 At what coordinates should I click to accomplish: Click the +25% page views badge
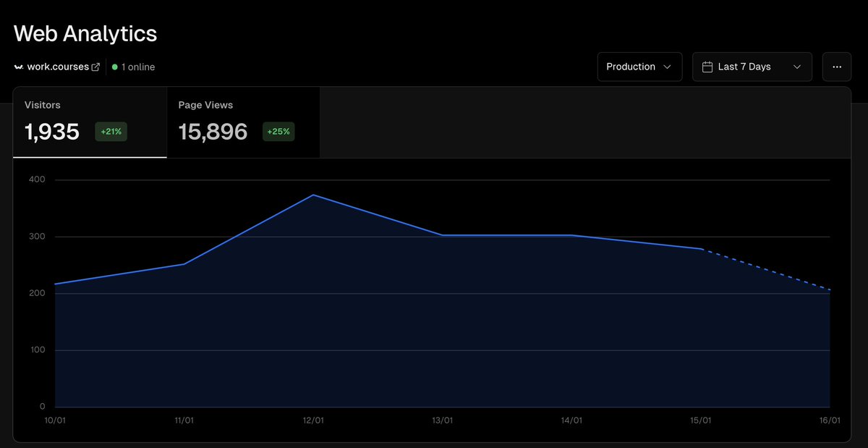(278, 132)
